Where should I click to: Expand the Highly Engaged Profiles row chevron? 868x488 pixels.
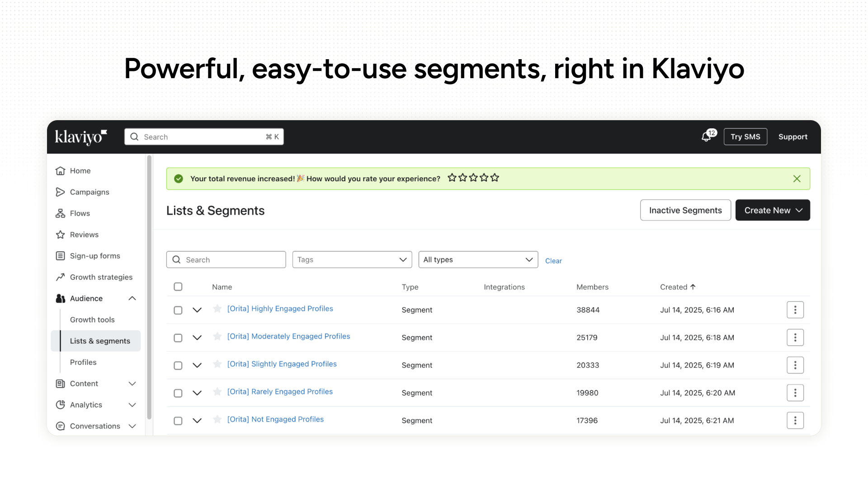coord(197,310)
